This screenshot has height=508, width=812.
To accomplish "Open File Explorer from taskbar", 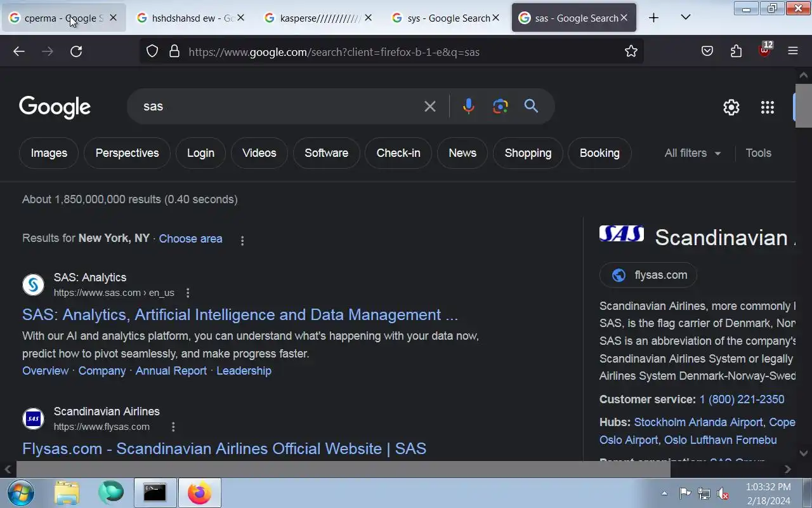I will (67, 493).
